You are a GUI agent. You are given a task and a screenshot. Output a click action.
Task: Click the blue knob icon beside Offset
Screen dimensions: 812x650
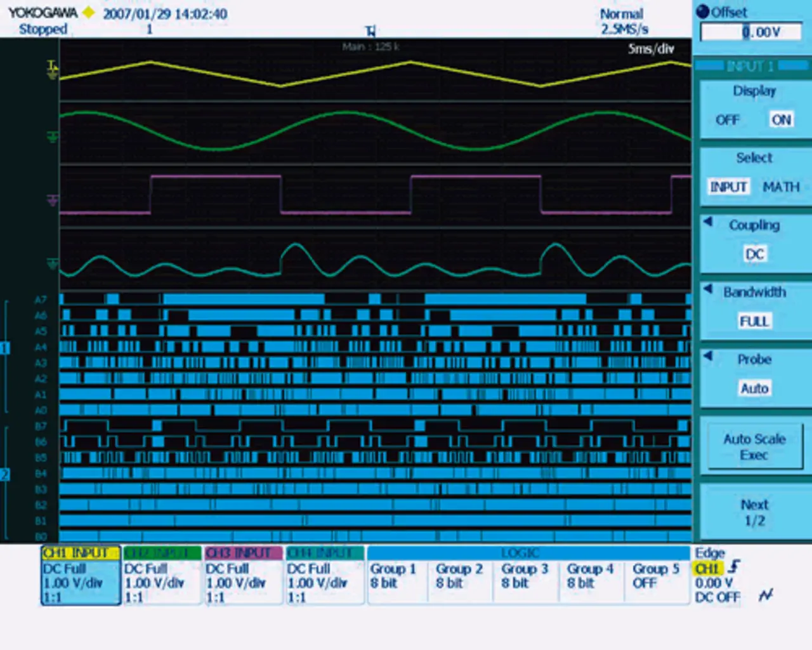(702, 11)
